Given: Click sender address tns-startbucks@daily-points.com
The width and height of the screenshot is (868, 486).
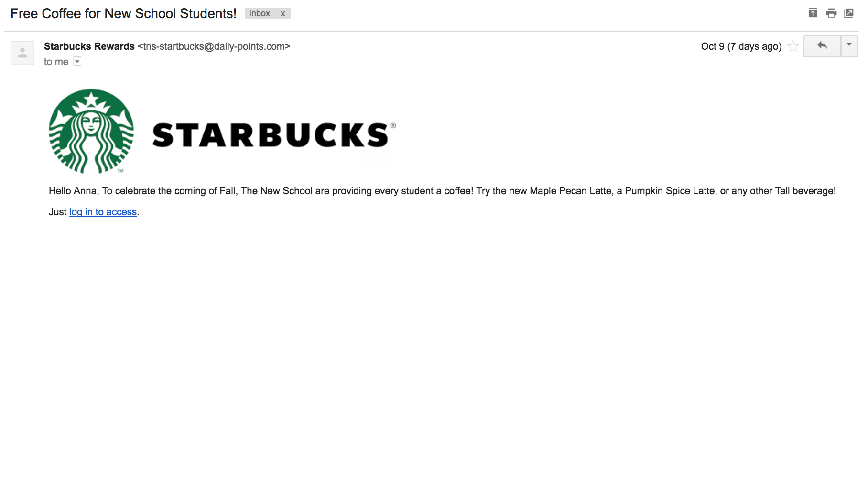Looking at the screenshot, I should point(214,46).
